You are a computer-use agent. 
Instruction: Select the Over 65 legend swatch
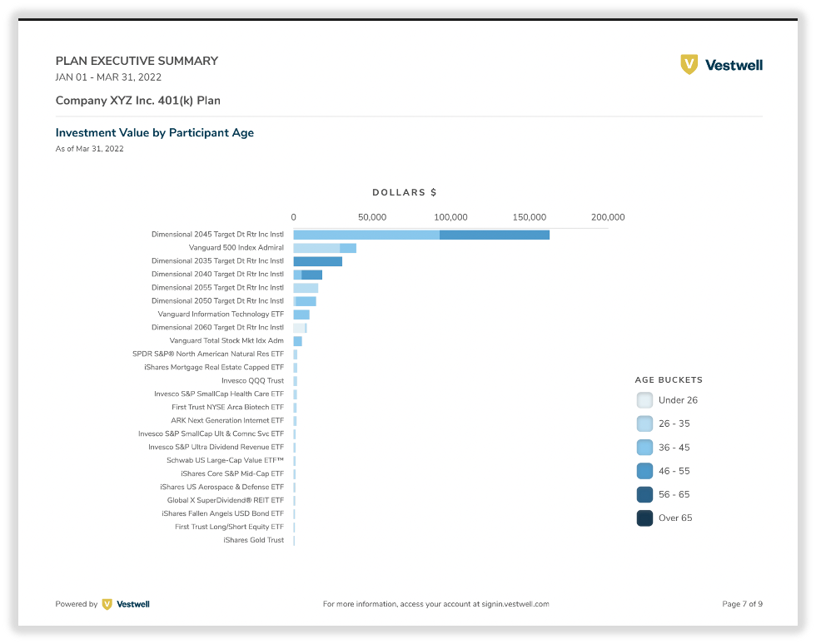(x=644, y=518)
